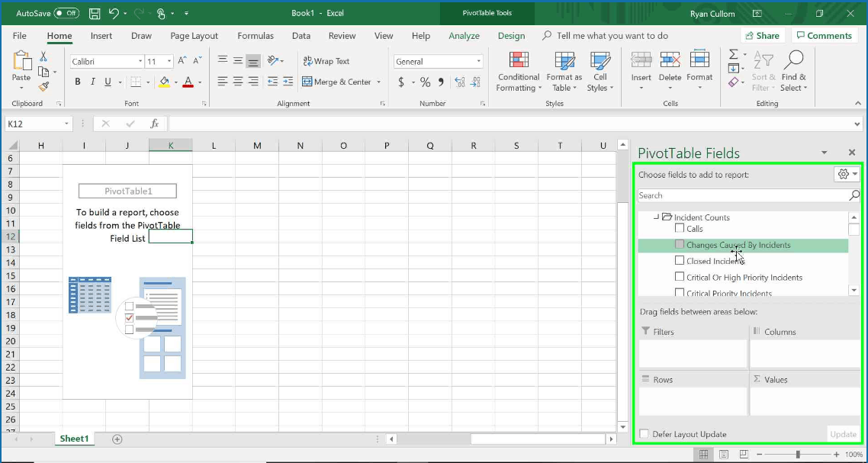Image resolution: width=868 pixels, height=463 pixels.
Task: Open the PivotTable Design tab
Action: 511,35
